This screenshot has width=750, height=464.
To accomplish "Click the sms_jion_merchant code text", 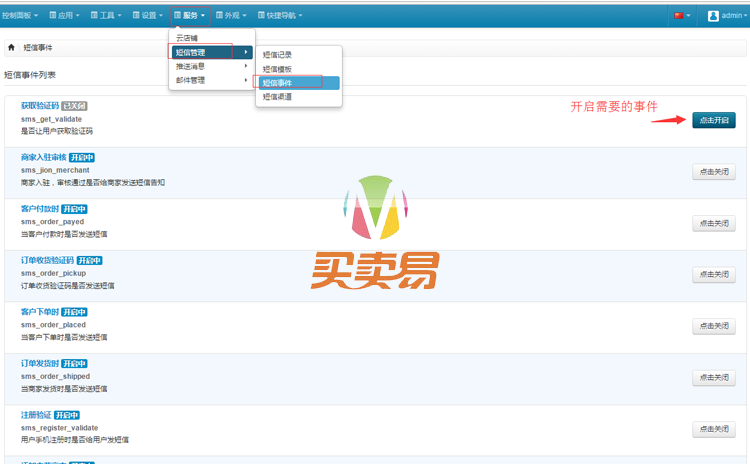I will click(55, 170).
